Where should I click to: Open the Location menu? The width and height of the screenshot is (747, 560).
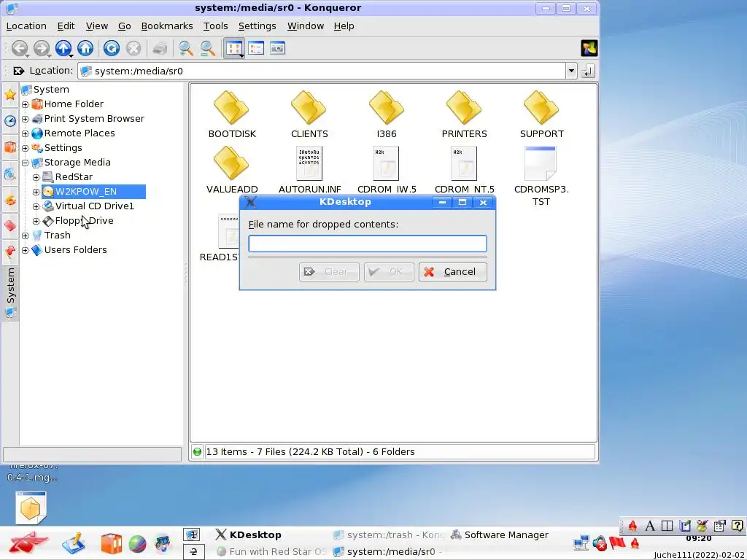[26, 26]
